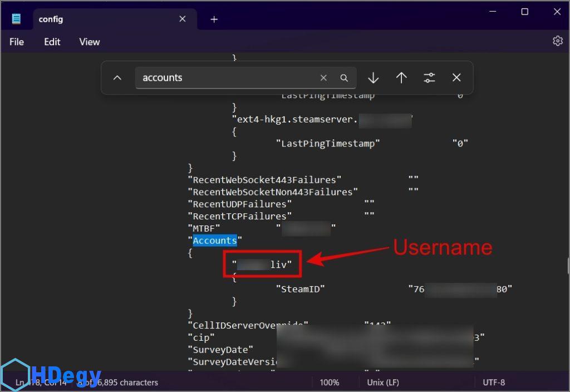
Task: Click the Notepad app icon in title bar
Action: pos(16,19)
